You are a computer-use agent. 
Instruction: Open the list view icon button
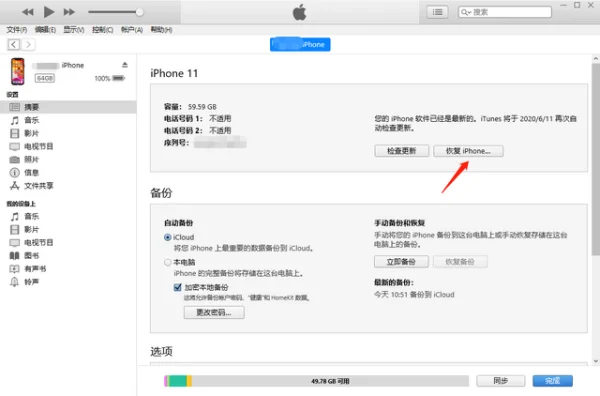tap(437, 12)
